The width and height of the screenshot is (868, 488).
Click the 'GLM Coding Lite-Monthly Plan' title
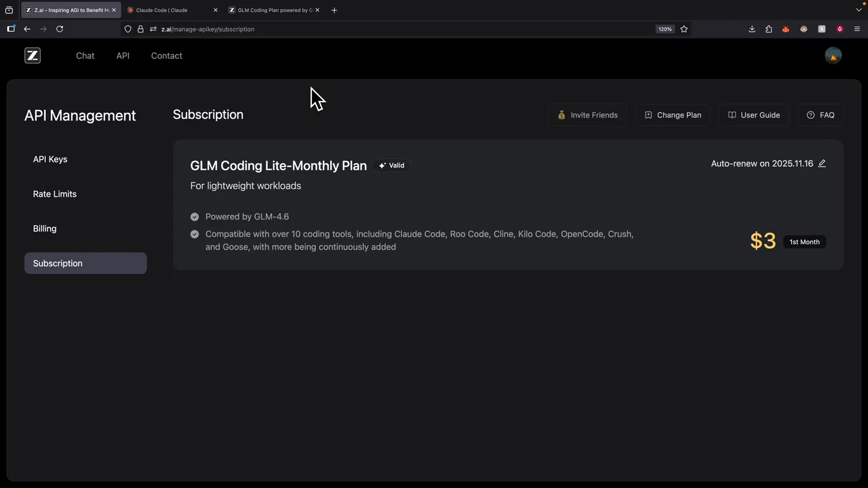point(278,166)
